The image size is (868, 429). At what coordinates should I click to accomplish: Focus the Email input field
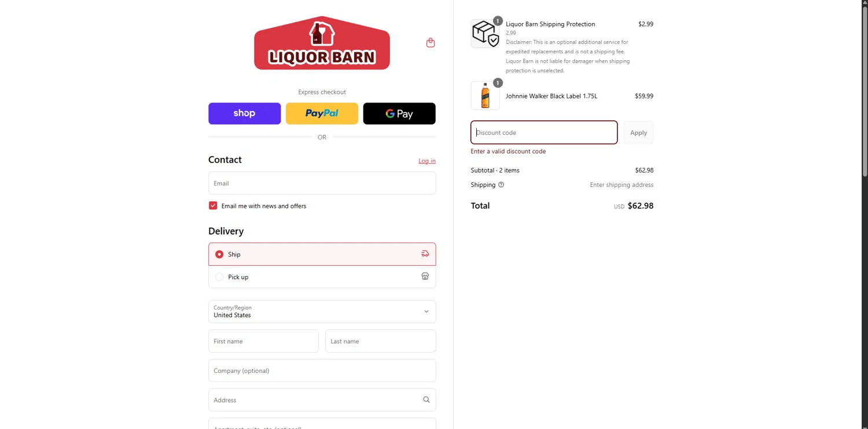click(x=322, y=183)
